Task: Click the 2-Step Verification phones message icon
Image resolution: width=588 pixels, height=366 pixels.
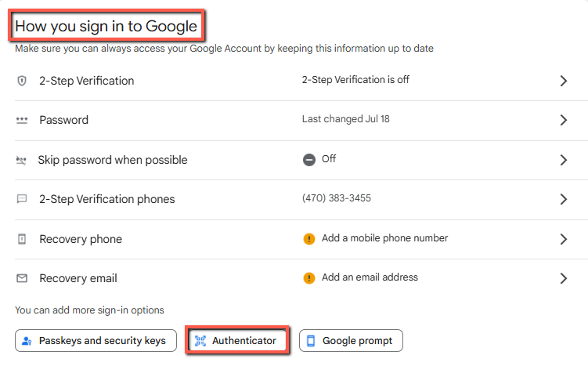Action: pos(22,199)
